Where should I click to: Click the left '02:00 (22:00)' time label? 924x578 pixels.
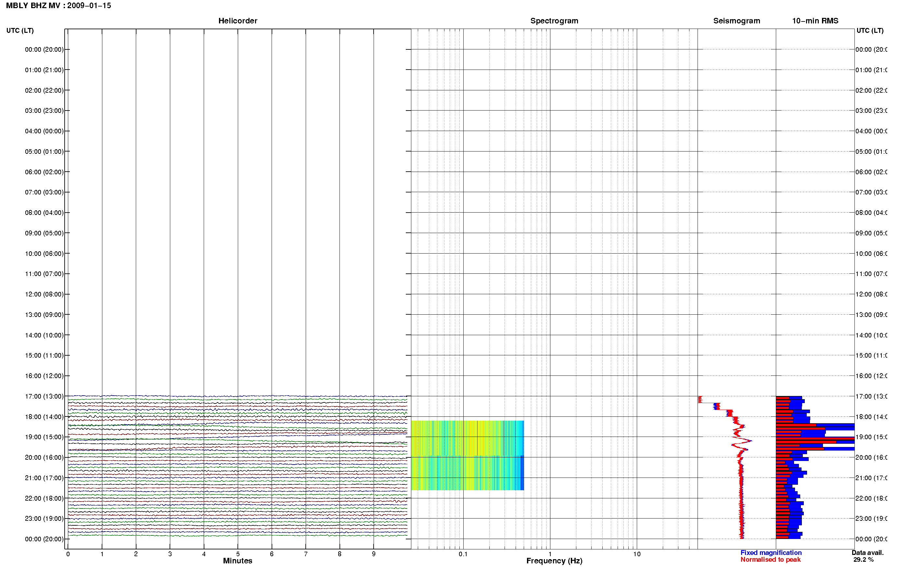click(44, 91)
